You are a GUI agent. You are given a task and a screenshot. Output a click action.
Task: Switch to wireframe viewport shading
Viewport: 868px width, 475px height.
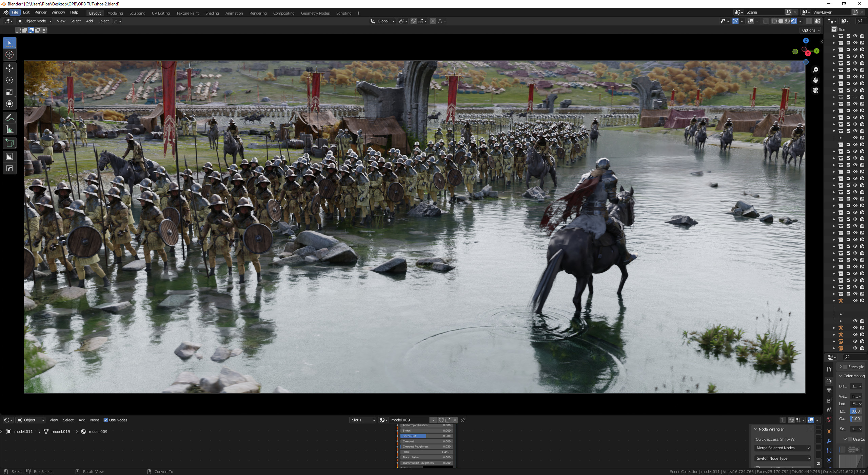click(x=774, y=21)
